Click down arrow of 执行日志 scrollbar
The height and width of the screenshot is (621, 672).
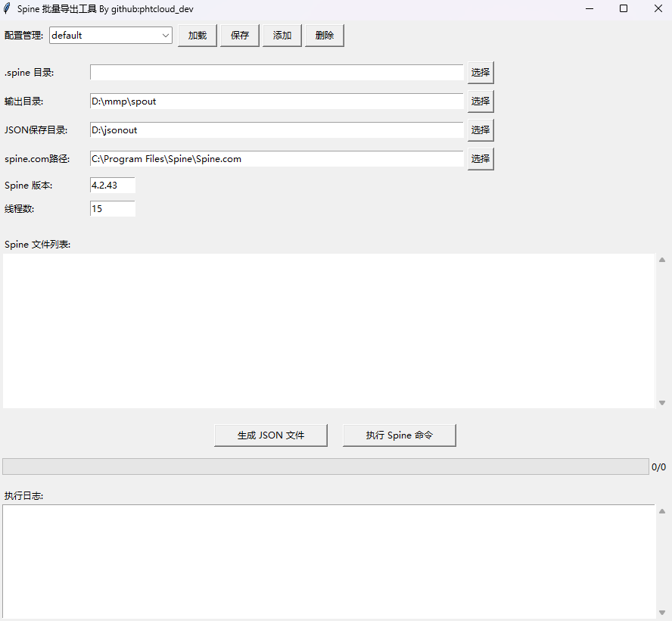pyautogui.click(x=662, y=613)
